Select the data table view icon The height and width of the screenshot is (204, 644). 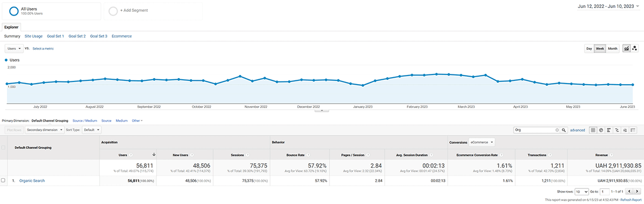[593, 130]
